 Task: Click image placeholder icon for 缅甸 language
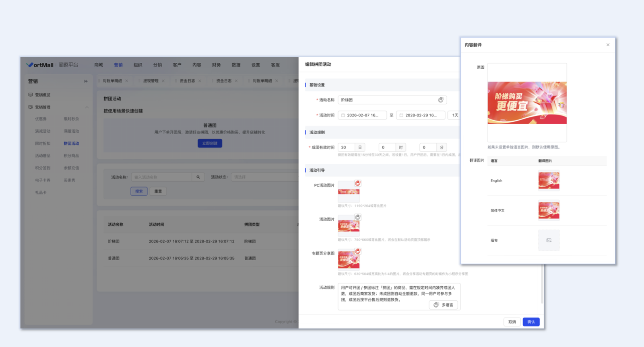tap(549, 240)
